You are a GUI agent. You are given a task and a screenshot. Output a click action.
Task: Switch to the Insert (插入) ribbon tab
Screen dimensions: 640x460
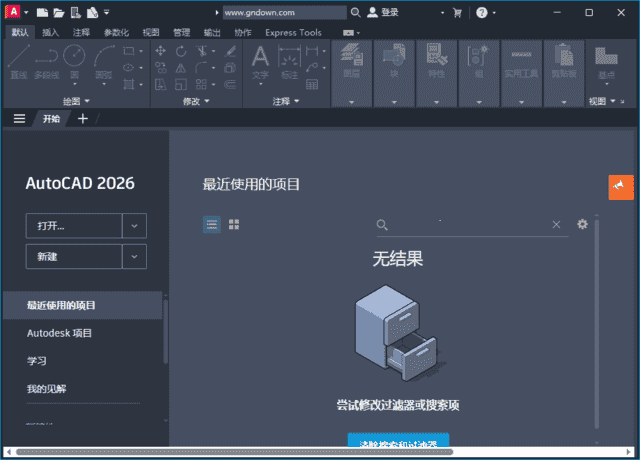(51, 33)
